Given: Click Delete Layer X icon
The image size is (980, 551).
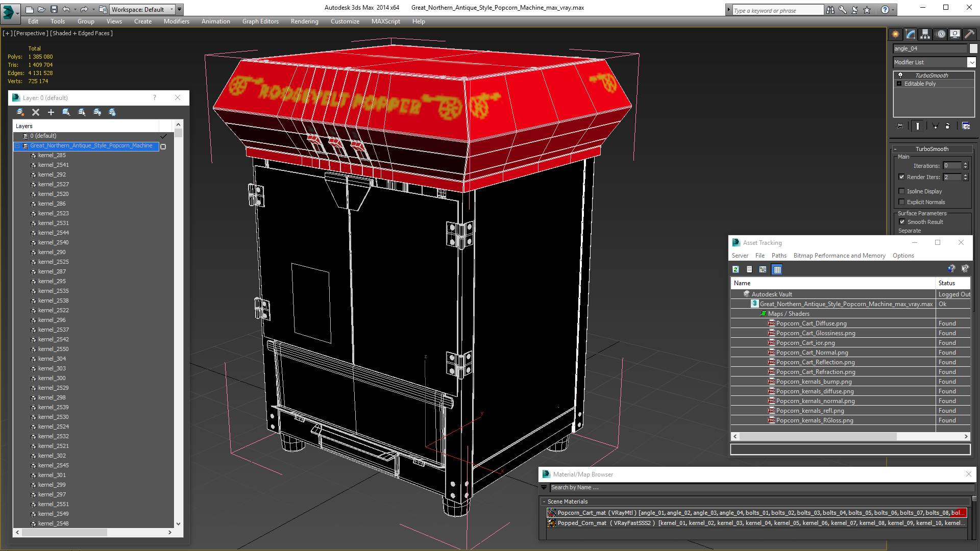Looking at the screenshot, I should click(36, 112).
